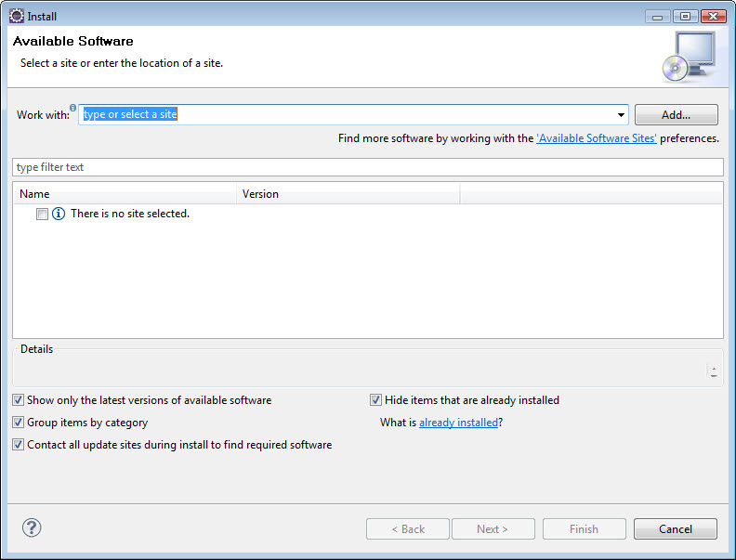
Task: Click the info icon before 'There is no site selected'
Action: point(59,214)
